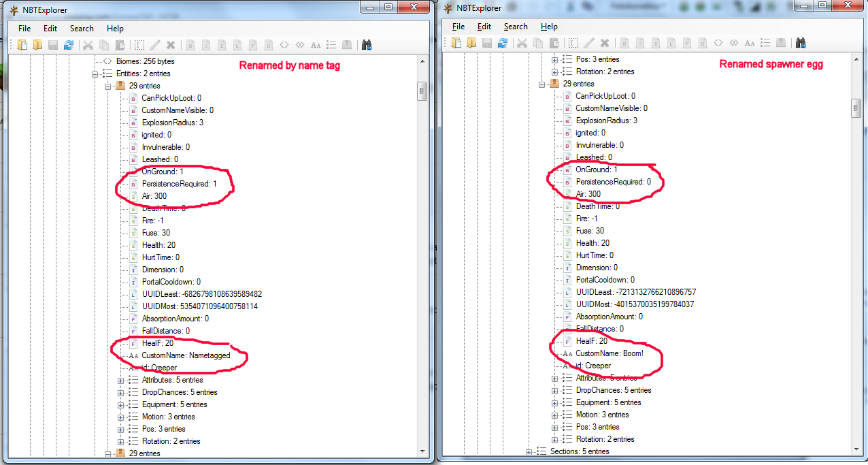Viewport: 868px width, 465px height.
Task: Add a Short tag in right window toolbar
Action: coord(639,43)
